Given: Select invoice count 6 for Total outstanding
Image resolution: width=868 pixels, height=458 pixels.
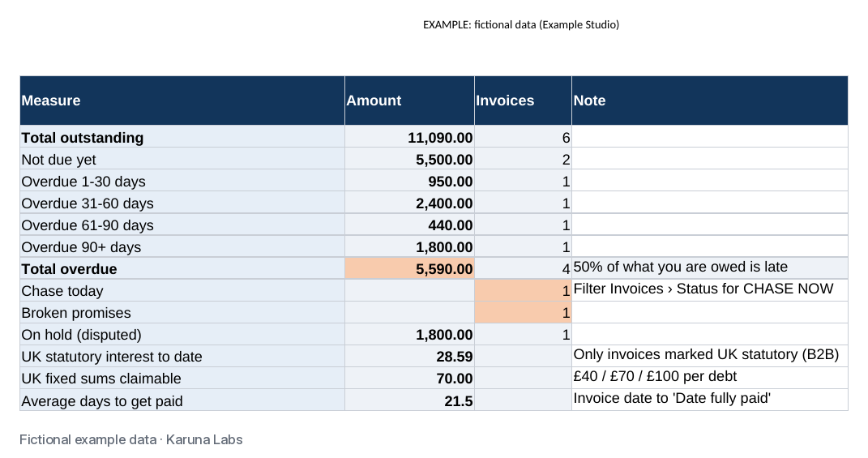Looking at the screenshot, I should (x=523, y=136).
